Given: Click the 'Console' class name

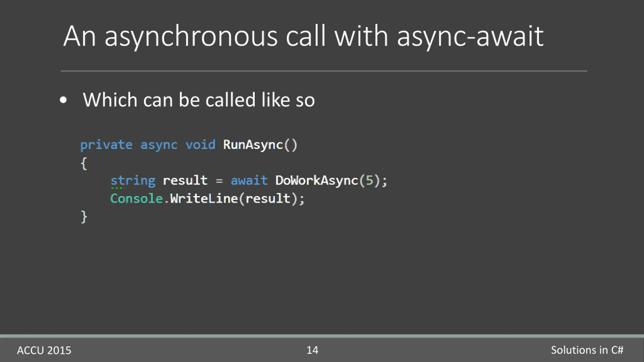Looking at the screenshot, I should (137, 199).
